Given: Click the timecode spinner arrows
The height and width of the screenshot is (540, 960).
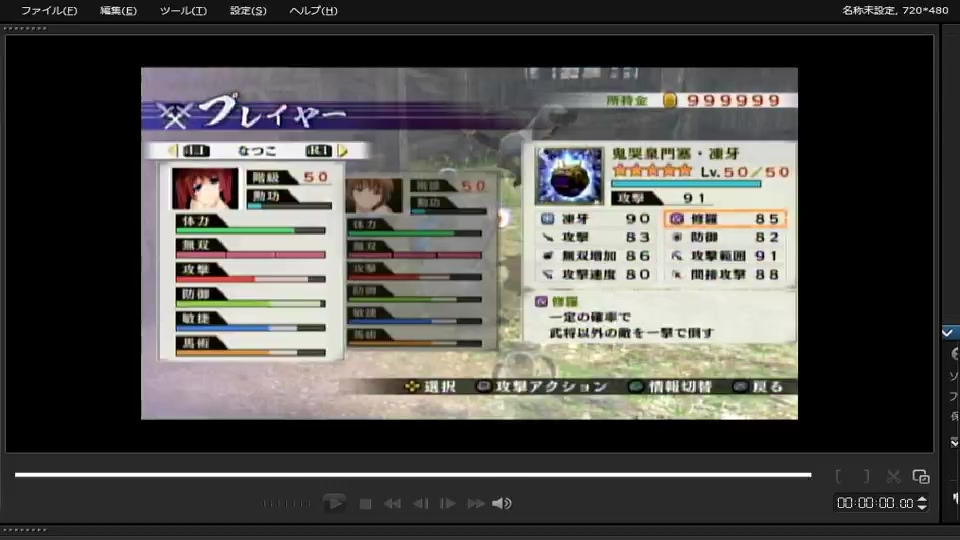Looking at the screenshot, I should tap(922, 503).
